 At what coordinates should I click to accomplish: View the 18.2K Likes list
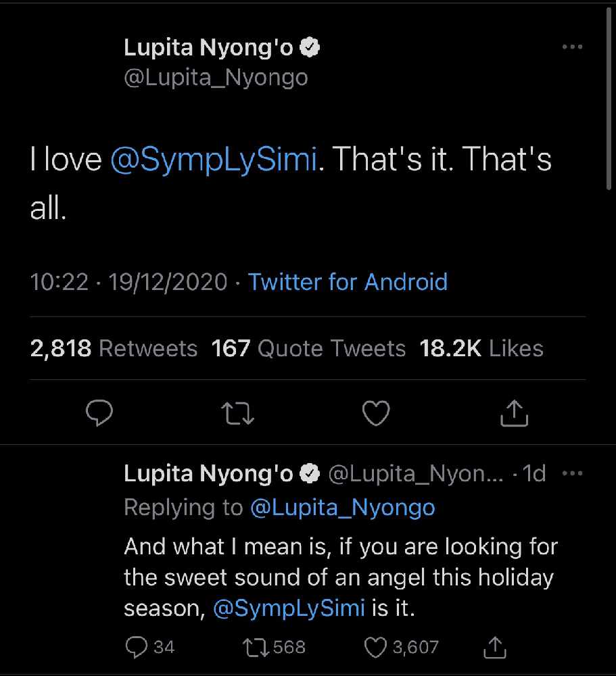coord(481,349)
